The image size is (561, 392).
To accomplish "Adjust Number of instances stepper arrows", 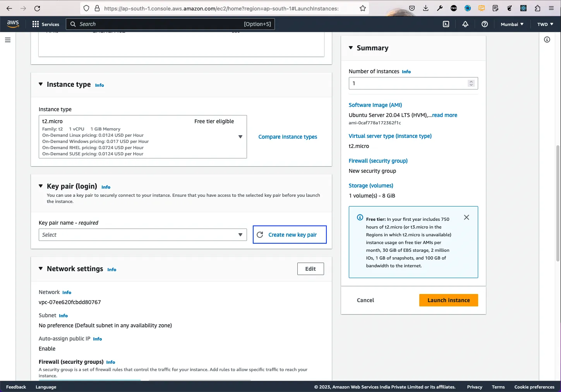I will pyautogui.click(x=471, y=83).
